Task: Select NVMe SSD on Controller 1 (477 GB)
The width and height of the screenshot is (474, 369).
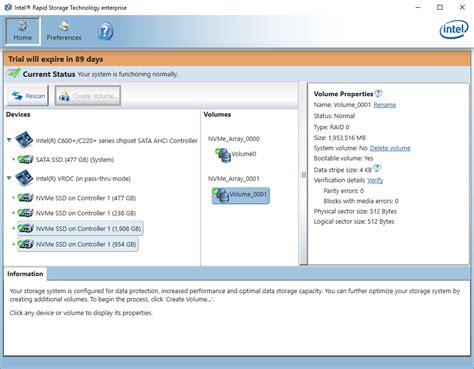Action: pyautogui.click(x=86, y=198)
